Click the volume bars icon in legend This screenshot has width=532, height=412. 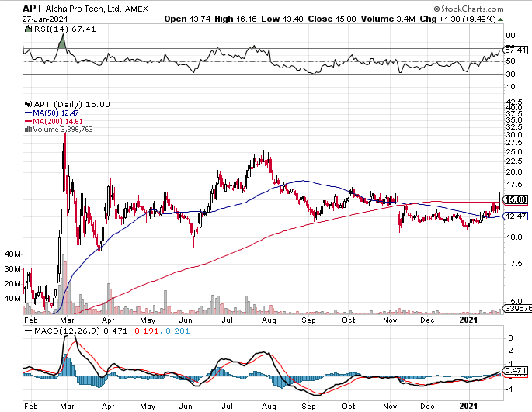(x=29, y=130)
